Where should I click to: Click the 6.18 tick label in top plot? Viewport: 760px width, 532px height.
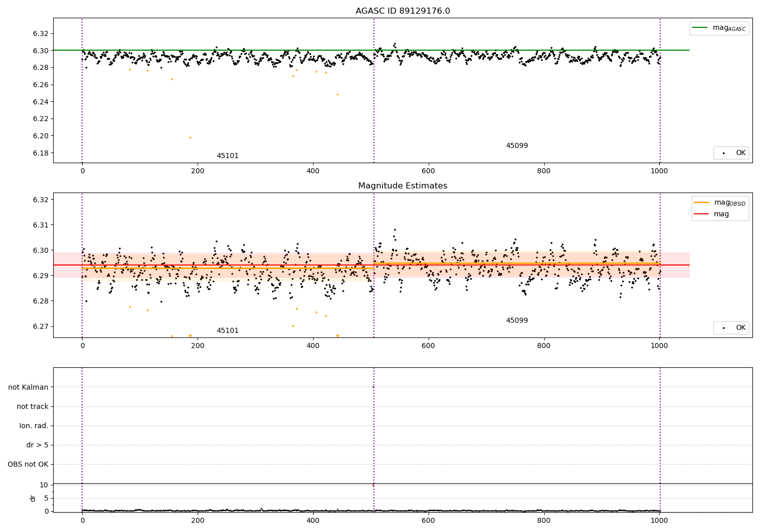click(x=41, y=154)
